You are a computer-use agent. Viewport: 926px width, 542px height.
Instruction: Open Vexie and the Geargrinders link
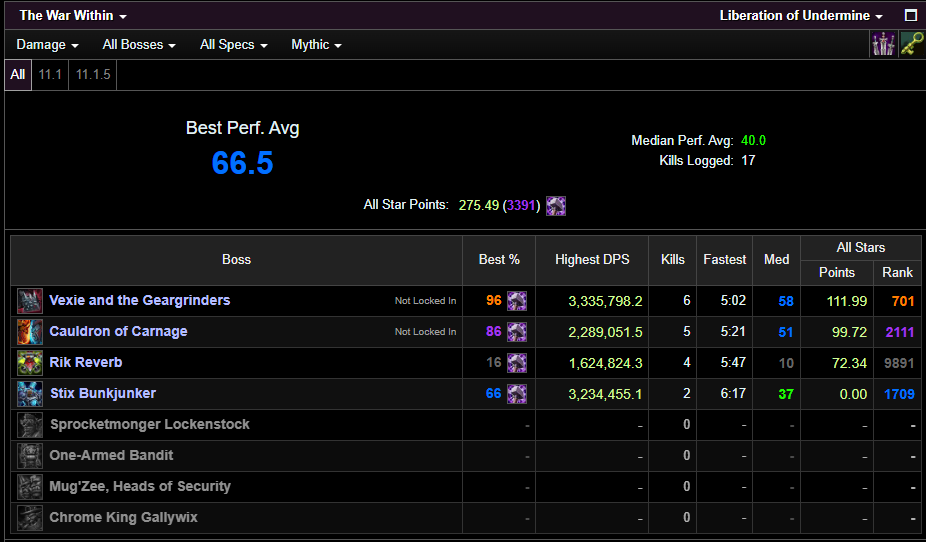click(x=139, y=301)
